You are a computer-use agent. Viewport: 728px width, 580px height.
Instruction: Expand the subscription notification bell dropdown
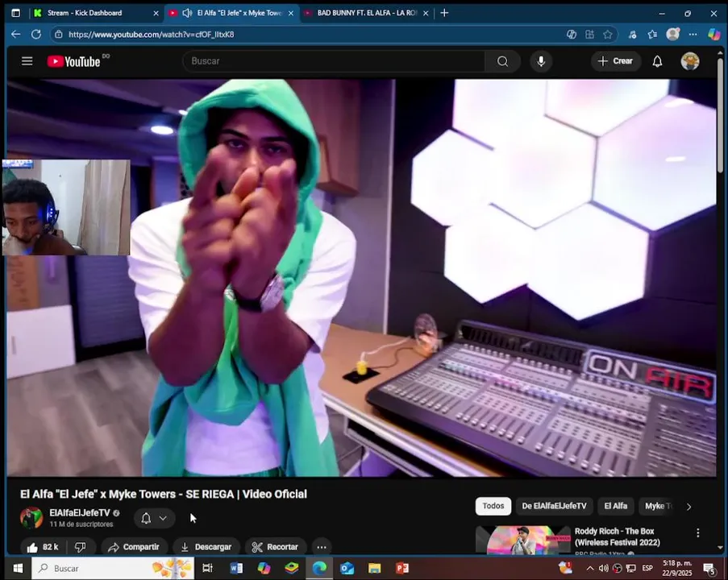[155, 518]
